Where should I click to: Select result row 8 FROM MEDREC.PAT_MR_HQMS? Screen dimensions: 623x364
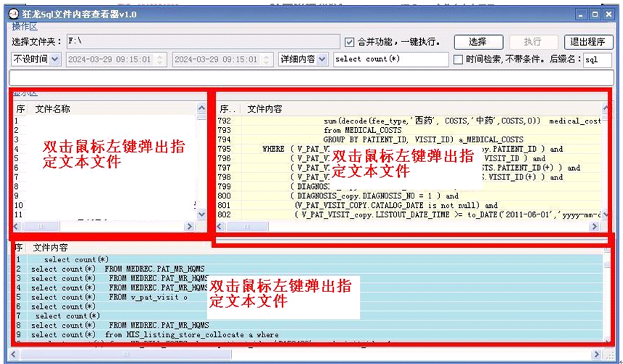tap(308, 325)
